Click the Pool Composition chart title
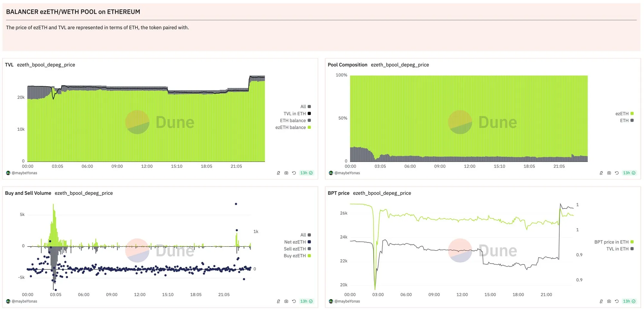This screenshot has height=310, width=644. point(347,65)
